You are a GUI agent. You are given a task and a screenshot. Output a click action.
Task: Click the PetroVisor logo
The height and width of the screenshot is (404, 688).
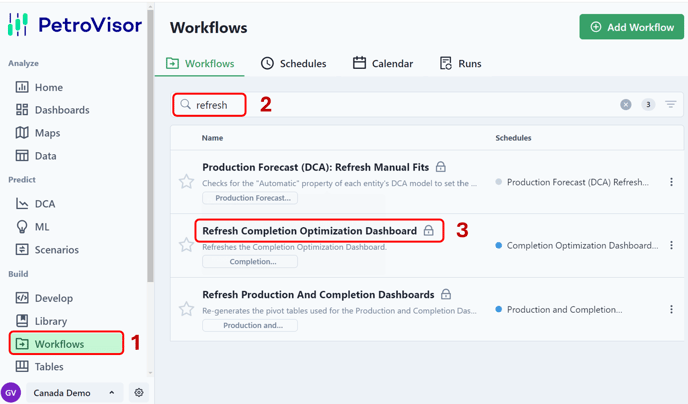[x=75, y=25]
